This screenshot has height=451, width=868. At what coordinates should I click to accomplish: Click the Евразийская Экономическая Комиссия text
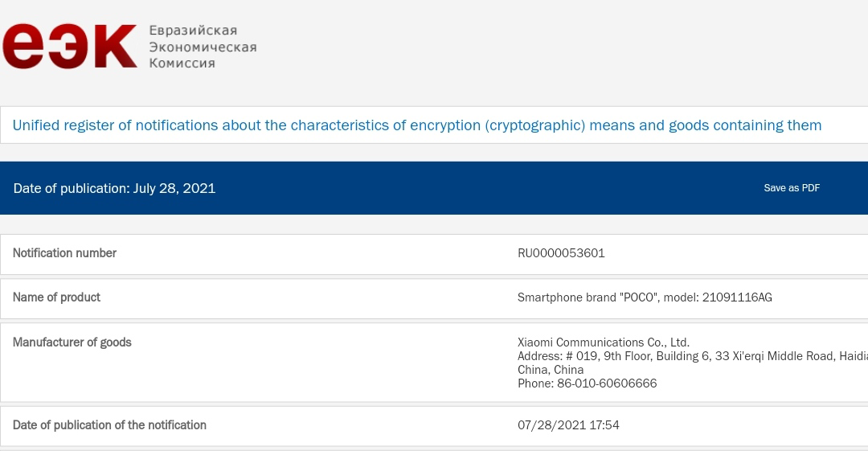click(203, 47)
